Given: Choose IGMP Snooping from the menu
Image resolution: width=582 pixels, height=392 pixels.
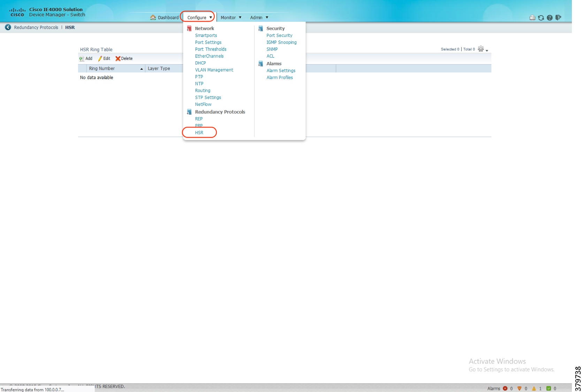Looking at the screenshot, I should 282,43.
